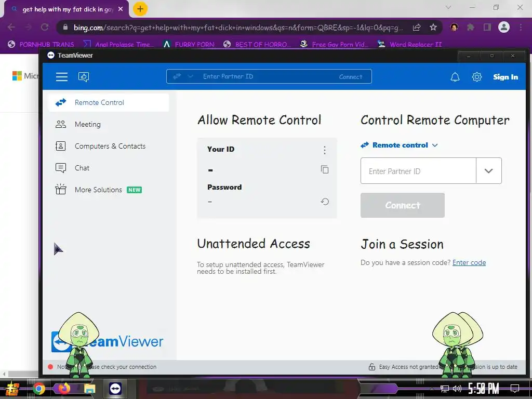Viewport: 532px width, 399px height.
Task: Click the TeamViewer taskbar icon
Action: tap(115, 389)
